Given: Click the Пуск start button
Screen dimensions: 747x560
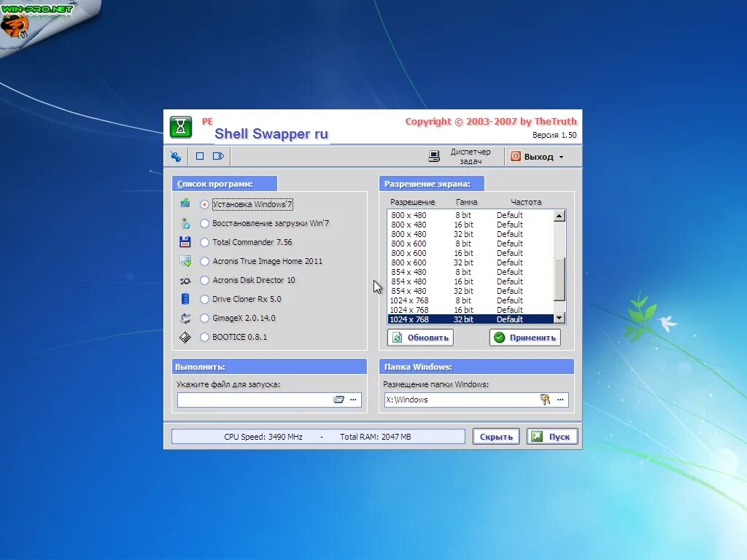Looking at the screenshot, I should click(x=552, y=437).
